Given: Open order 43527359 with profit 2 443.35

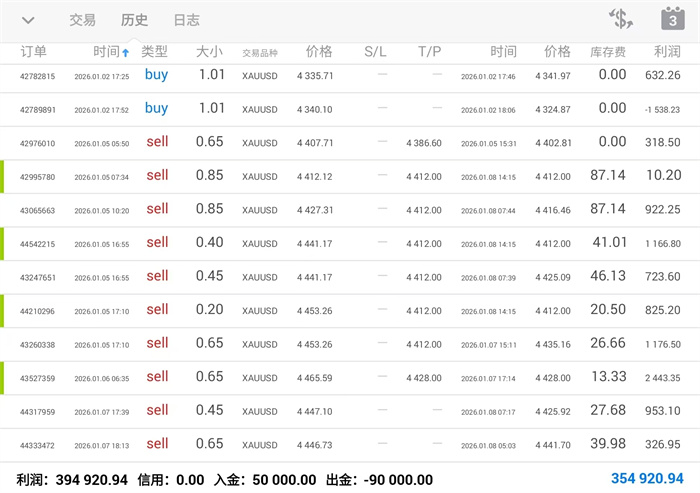Looking at the screenshot, I should pyautogui.click(x=350, y=377).
